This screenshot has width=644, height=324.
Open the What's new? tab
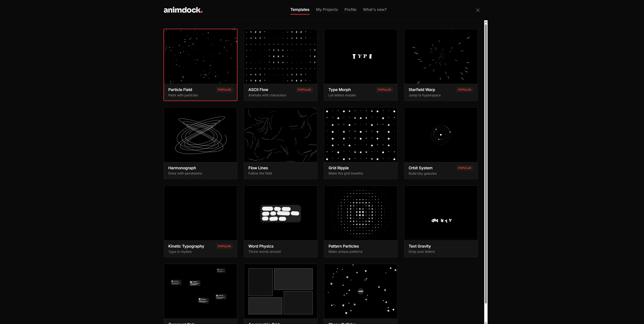point(374,10)
